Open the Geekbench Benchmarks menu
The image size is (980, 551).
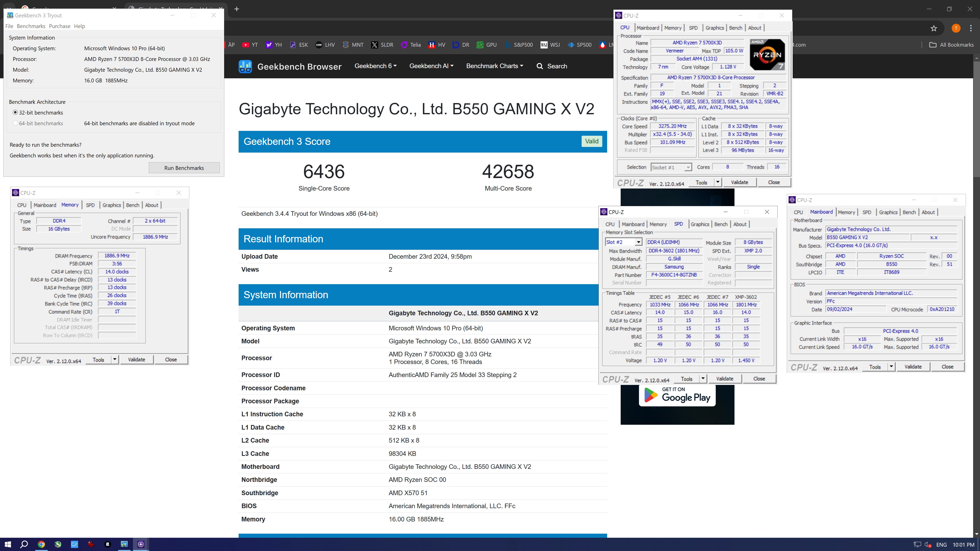(31, 26)
